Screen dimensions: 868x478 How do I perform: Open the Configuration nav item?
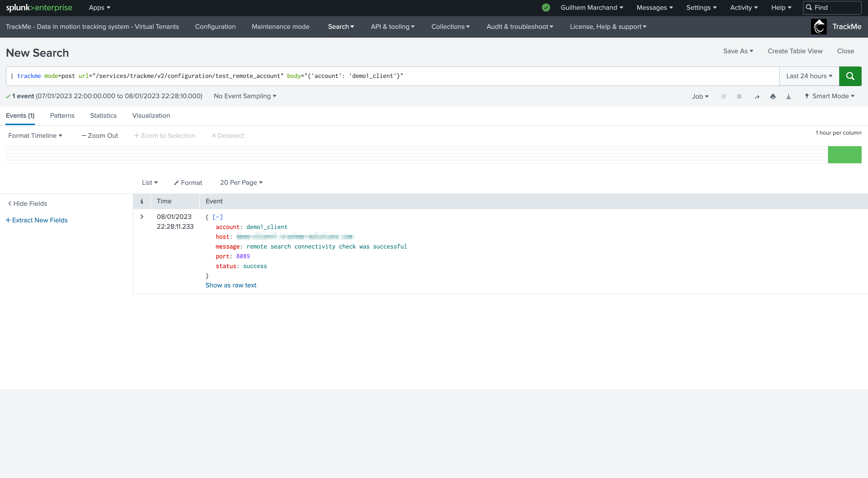[215, 27]
